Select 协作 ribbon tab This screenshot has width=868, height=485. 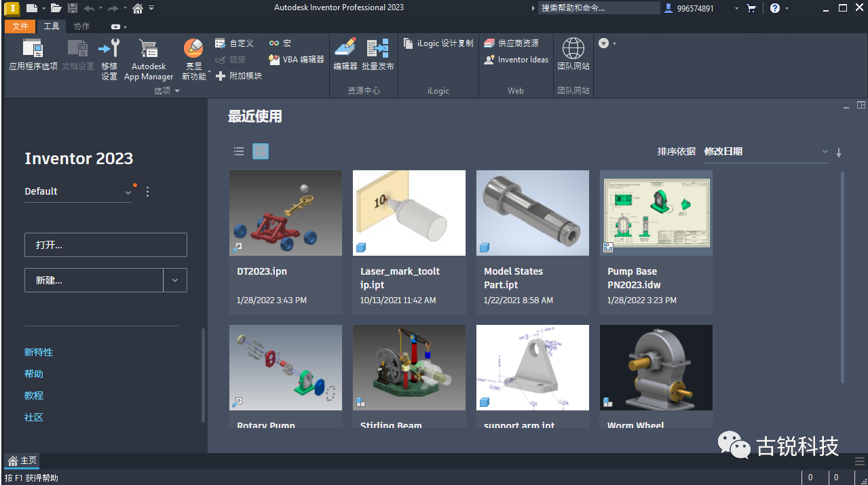(81, 26)
